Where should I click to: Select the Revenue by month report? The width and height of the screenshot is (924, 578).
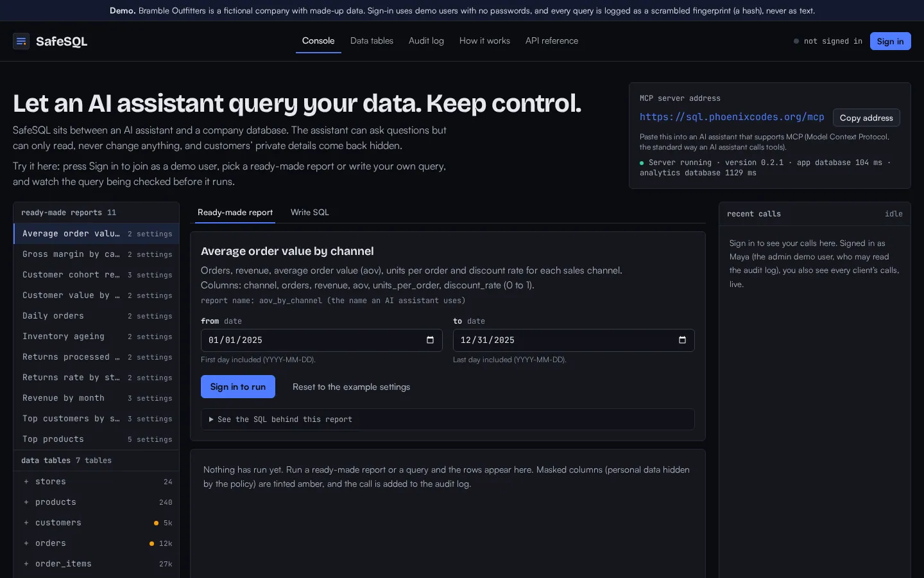click(x=96, y=398)
